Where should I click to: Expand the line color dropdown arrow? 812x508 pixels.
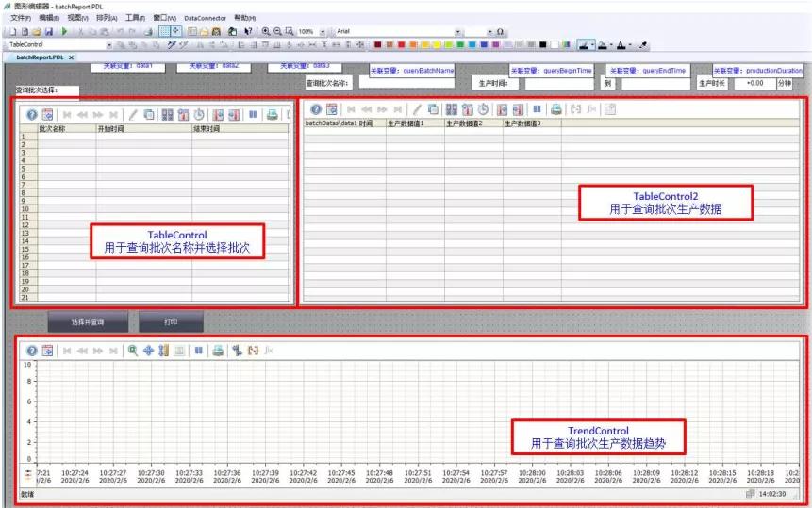(x=592, y=45)
